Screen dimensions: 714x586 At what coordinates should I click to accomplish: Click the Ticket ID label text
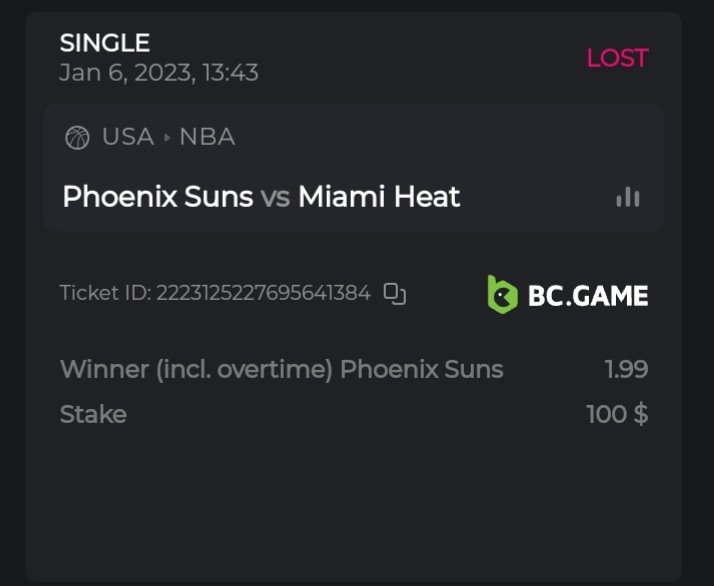[104, 293]
